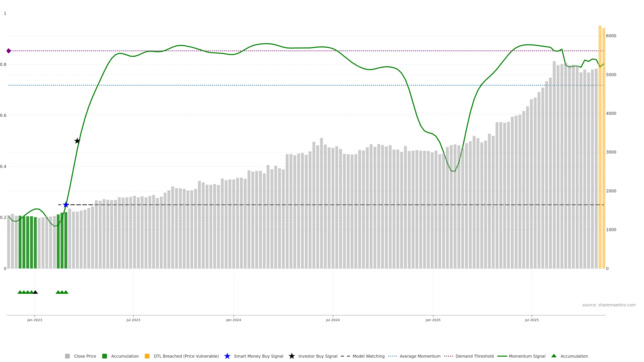Screen dimensions: 644x362
Task: Click the purple diamond Demand Threshold marker
Action: coord(9,51)
